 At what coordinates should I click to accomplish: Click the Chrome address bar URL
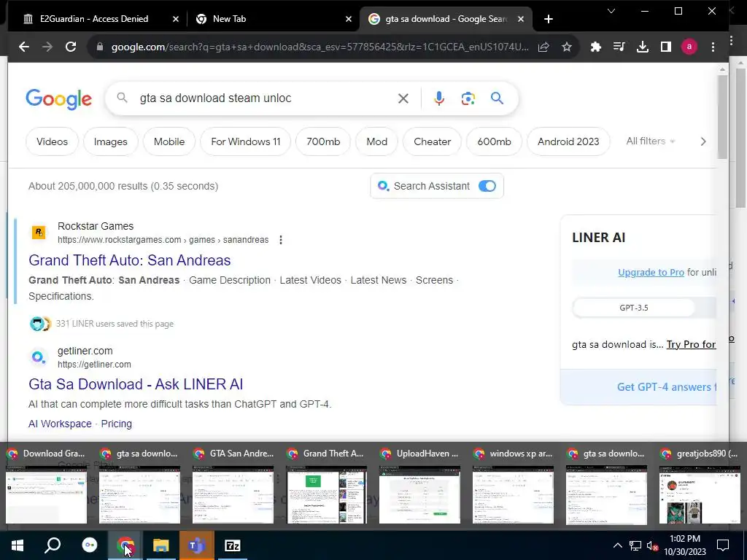click(320, 47)
